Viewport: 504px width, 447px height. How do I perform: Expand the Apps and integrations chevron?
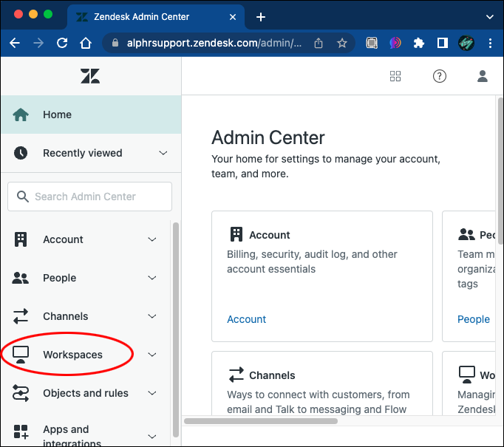152,437
